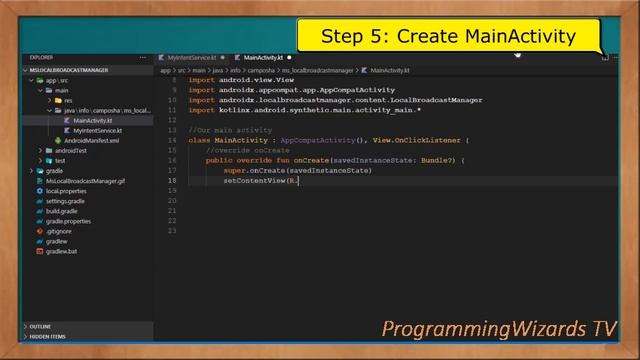Click unsaved dot on MyIntentService.kt tab

pyautogui.click(x=222, y=58)
